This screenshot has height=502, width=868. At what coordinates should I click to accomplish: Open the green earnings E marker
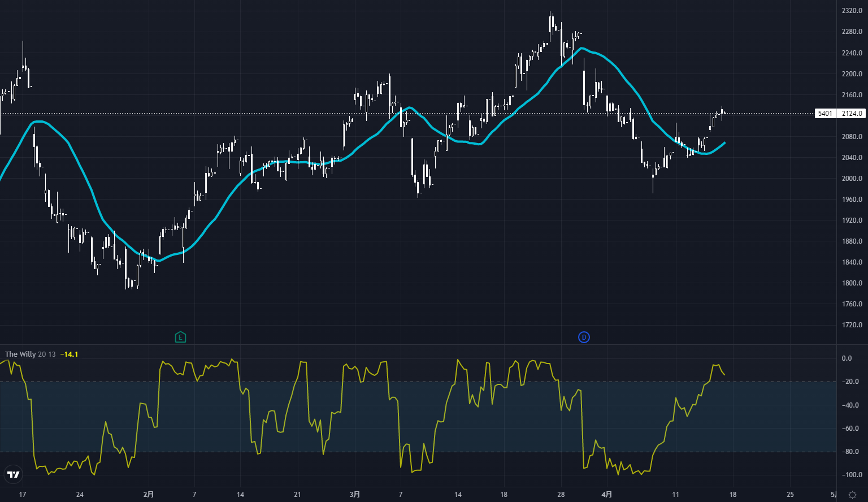[x=180, y=337]
